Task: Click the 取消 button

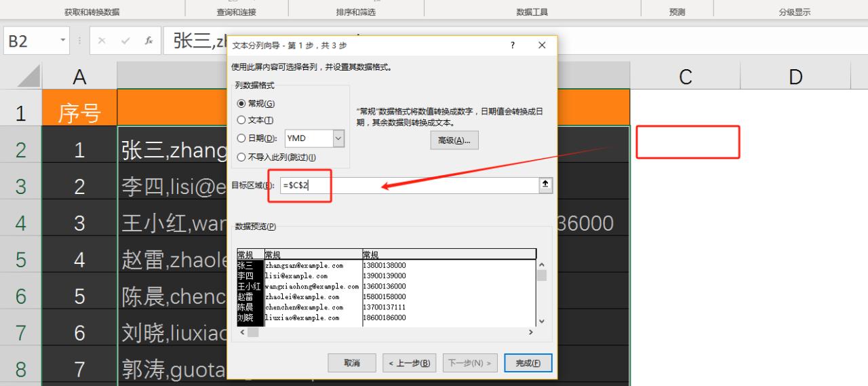Action: (351, 363)
